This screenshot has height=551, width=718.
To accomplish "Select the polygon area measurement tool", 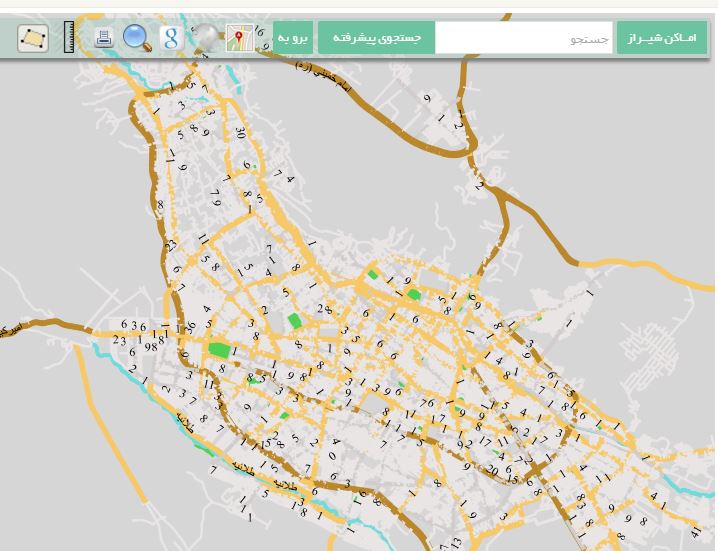I will tap(33, 38).
